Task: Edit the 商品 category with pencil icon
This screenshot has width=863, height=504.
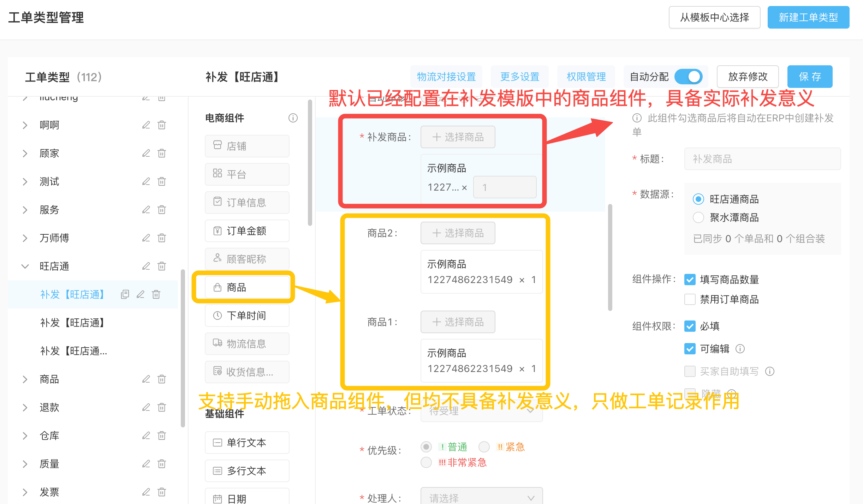Action: coord(146,379)
